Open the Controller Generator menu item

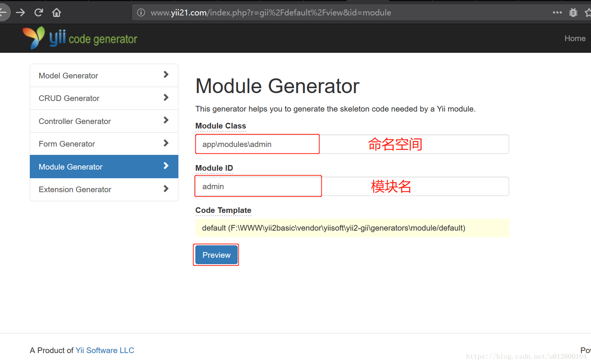coord(104,121)
